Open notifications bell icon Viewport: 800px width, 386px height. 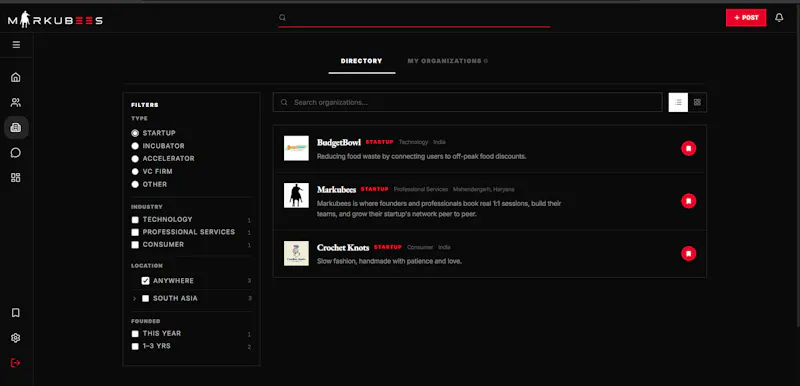(779, 18)
